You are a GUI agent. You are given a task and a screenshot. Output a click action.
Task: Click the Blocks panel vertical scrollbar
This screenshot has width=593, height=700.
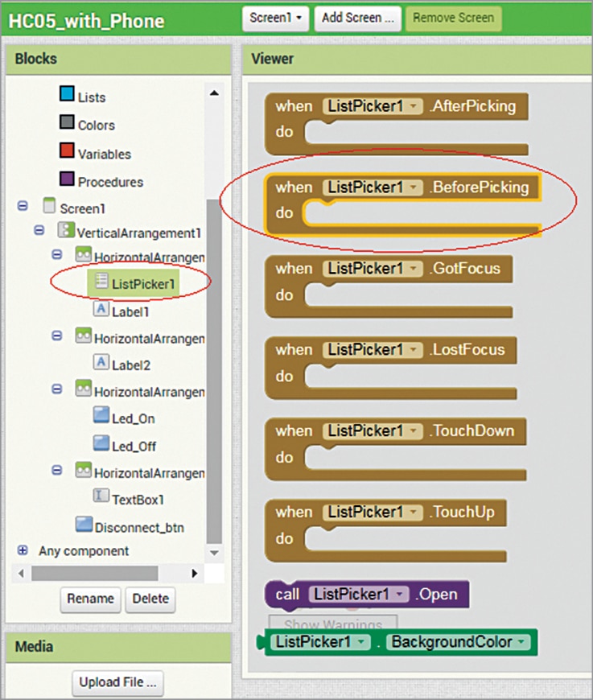pos(213,362)
